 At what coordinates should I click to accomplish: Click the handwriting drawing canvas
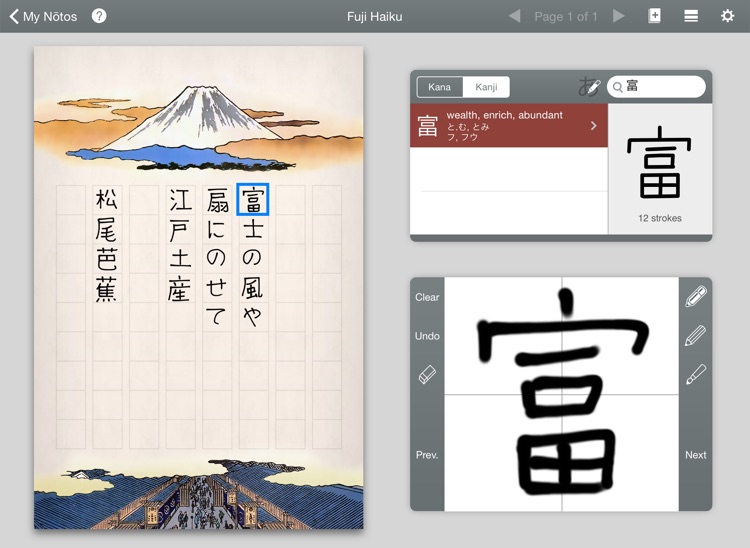[x=562, y=394]
